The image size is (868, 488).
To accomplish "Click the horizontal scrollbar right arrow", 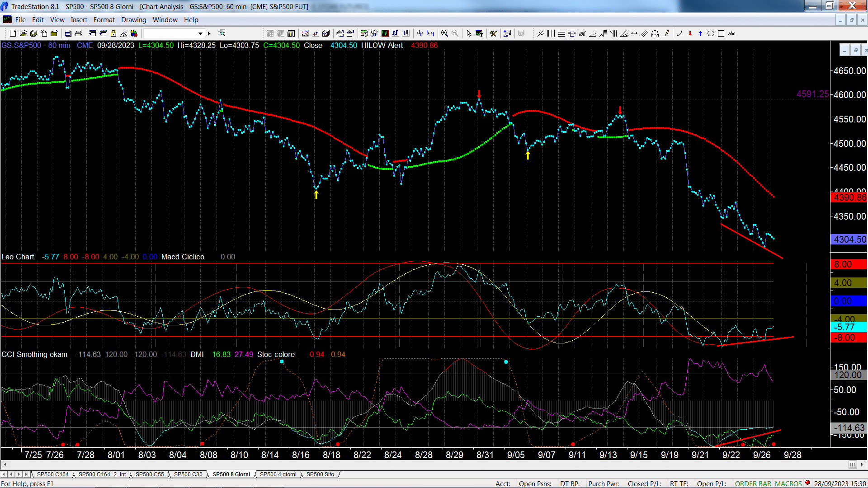I will coord(862,465).
